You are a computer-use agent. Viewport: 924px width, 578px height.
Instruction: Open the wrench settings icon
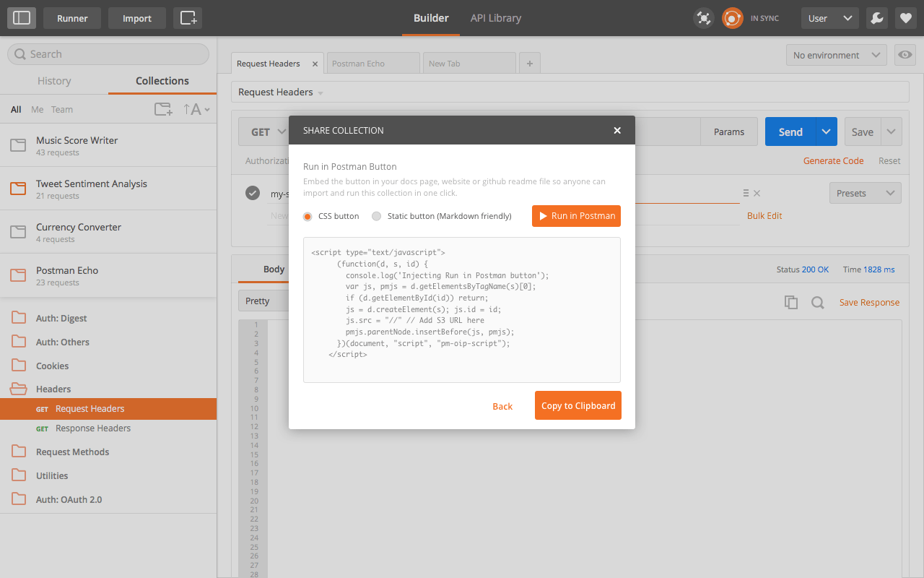coord(877,18)
